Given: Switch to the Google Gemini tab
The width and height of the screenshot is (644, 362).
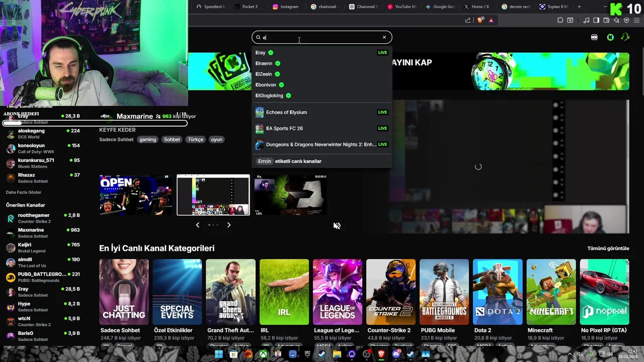Looking at the screenshot, I should 441,7.
